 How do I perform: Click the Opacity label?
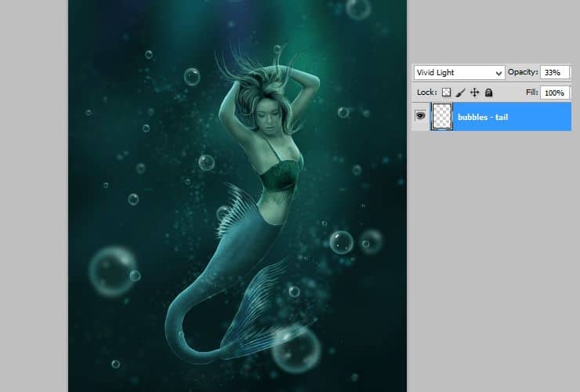522,72
